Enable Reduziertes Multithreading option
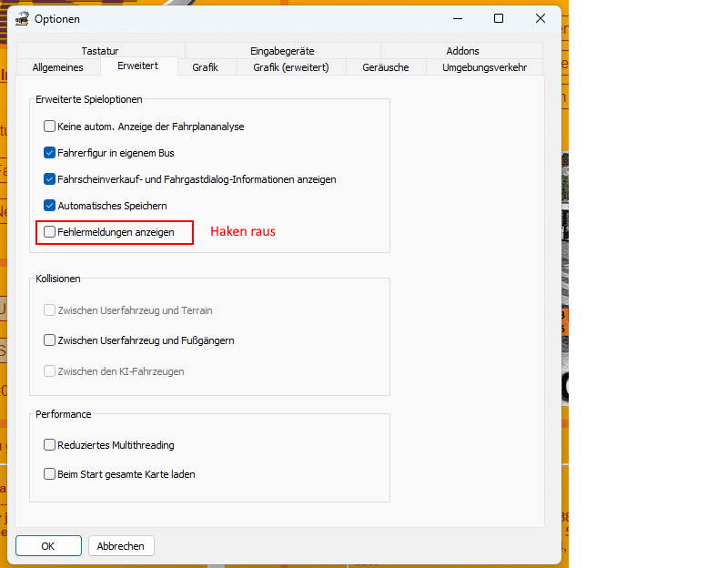728x568 pixels. 50,445
